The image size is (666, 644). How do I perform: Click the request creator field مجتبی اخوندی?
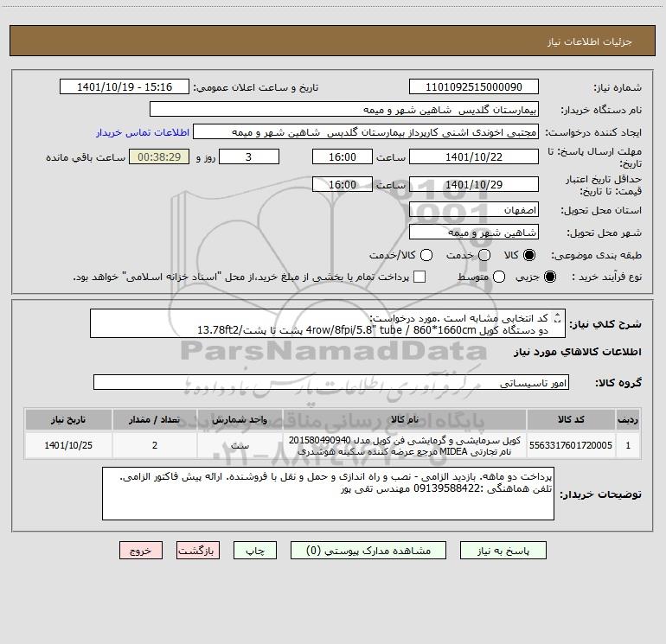pos(366,132)
